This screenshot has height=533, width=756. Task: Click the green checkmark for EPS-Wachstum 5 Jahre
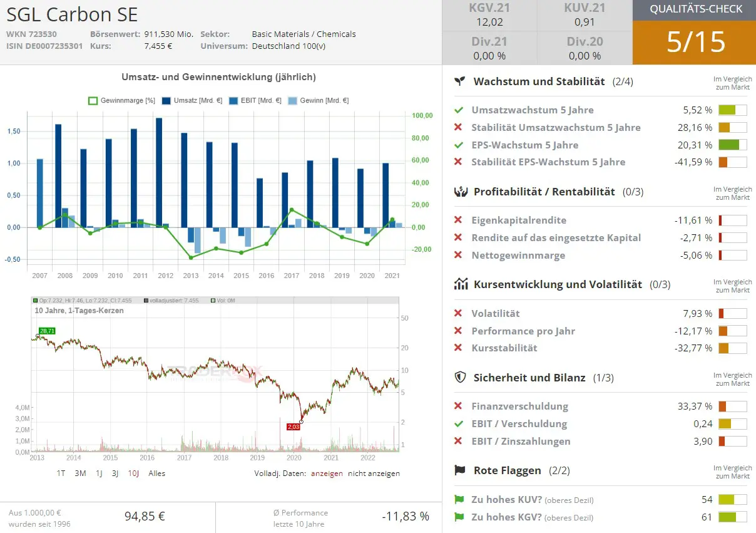click(x=459, y=145)
